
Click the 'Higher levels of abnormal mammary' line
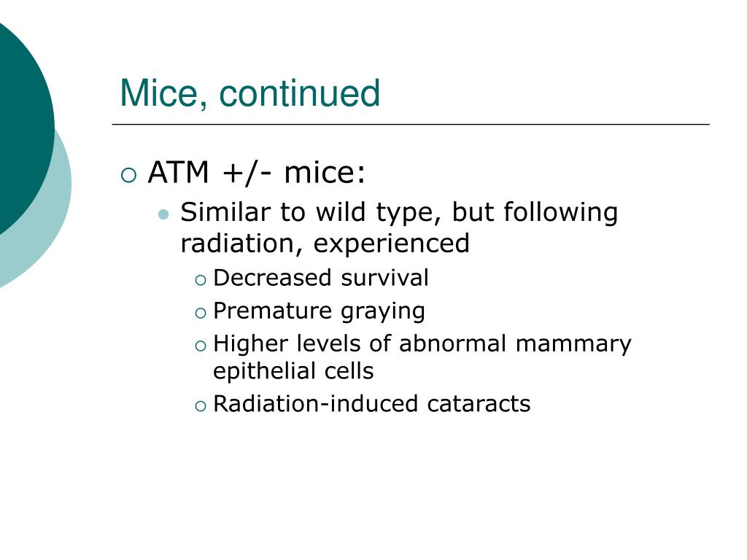422,344
